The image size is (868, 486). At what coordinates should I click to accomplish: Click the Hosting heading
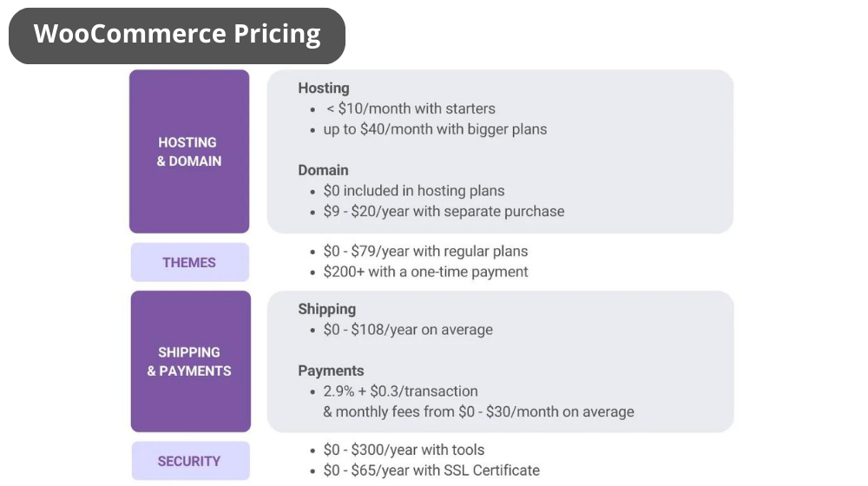pyautogui.click(x=324, y=88)
